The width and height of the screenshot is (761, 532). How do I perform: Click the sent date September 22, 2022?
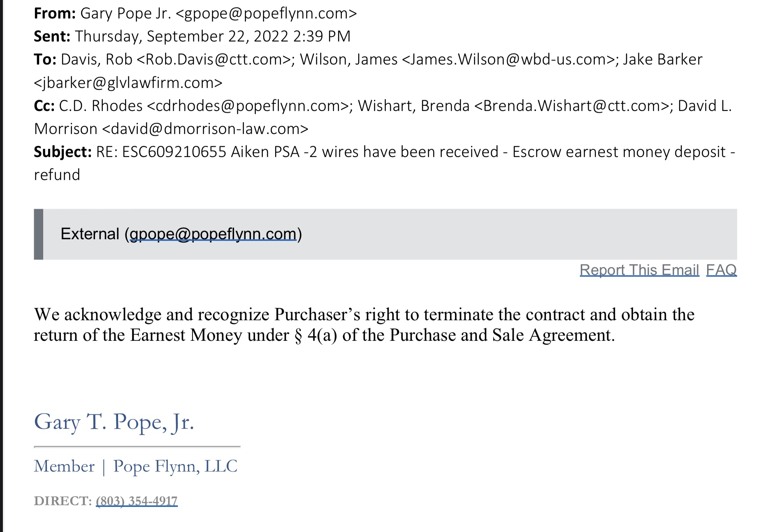pos(218,36)
